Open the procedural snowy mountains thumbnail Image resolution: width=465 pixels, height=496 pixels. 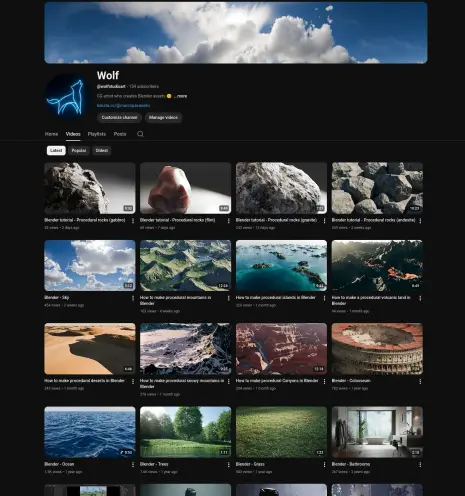pyautogui.click(x=186, y=349)
